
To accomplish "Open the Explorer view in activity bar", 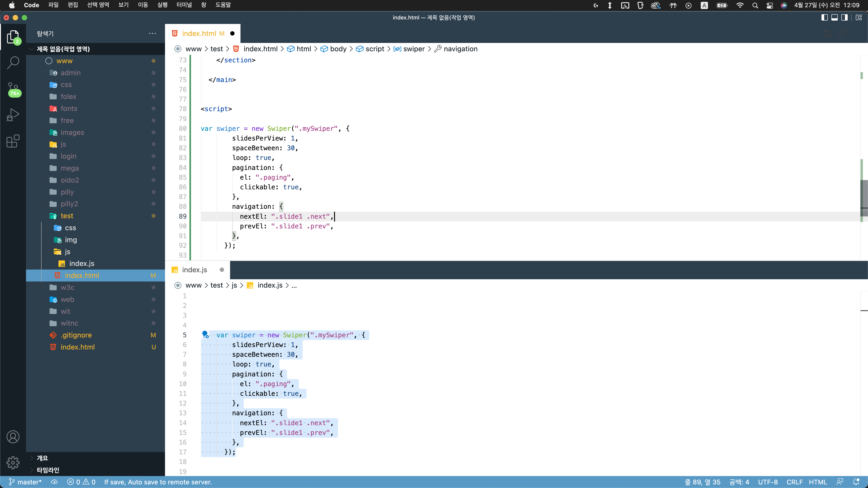I will coord(13,37).
